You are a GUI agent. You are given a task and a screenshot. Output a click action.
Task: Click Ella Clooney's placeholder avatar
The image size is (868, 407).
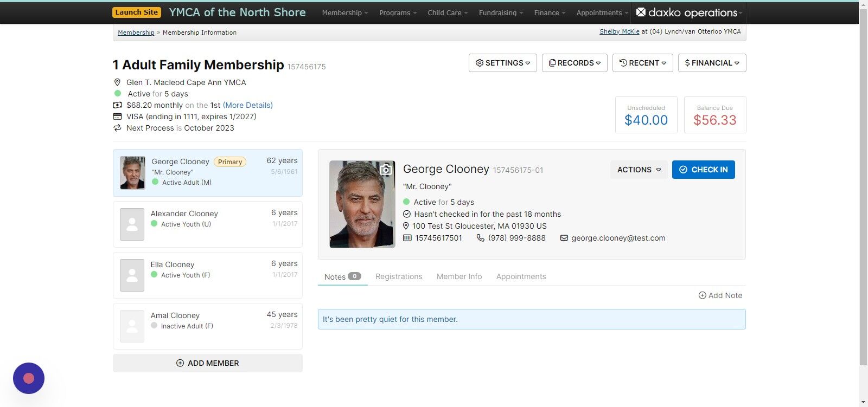[132, 275]
